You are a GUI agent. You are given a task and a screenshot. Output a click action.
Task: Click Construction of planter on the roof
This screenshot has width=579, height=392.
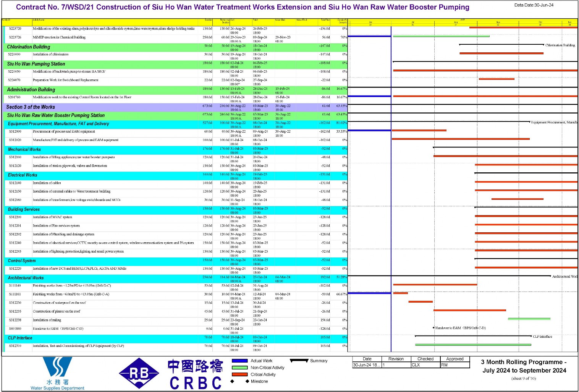[x=57, y=311]
